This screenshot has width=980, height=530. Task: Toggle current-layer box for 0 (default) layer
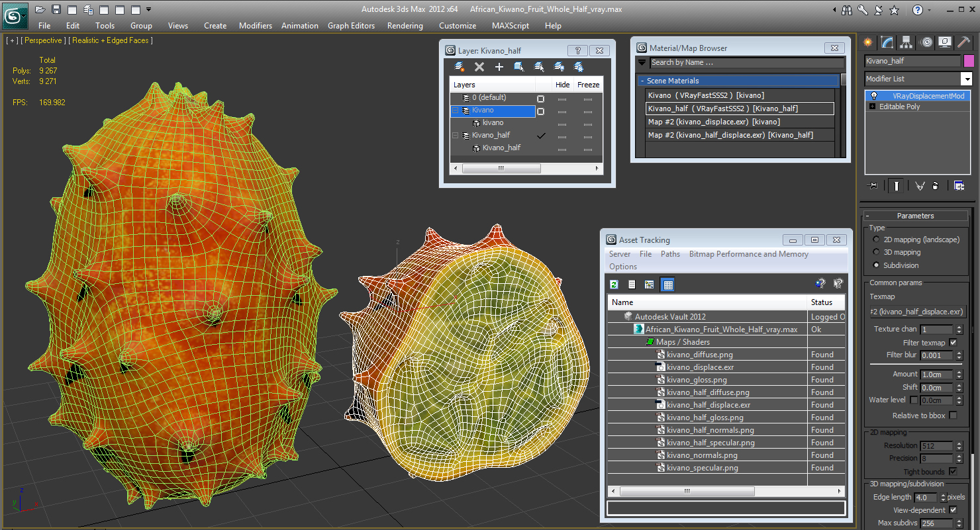tap(540, 99)
